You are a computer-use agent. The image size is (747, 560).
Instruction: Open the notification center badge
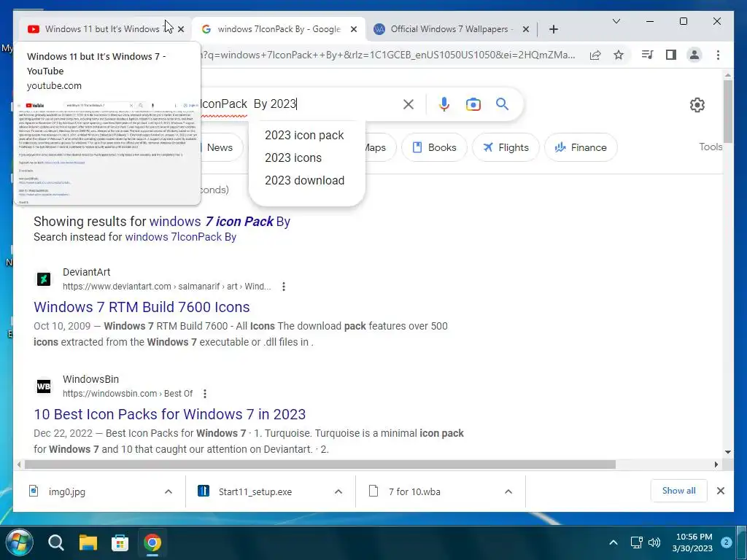[726, 542]
